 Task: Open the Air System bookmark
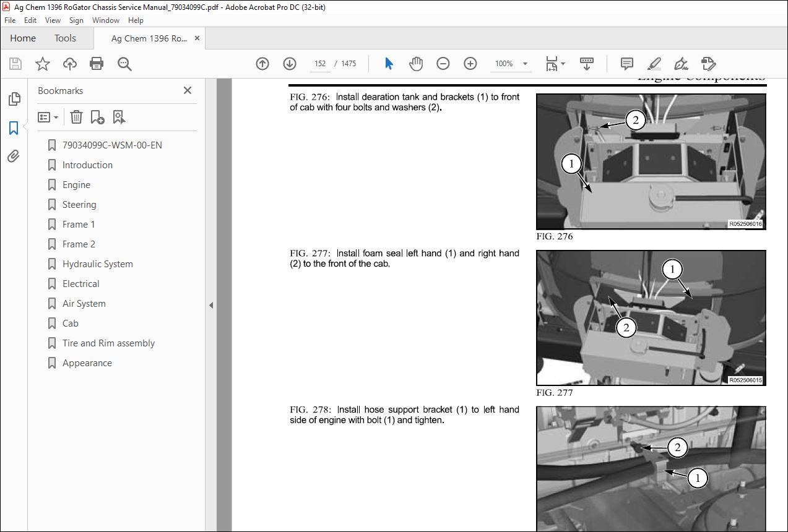[x=84, y=304]
